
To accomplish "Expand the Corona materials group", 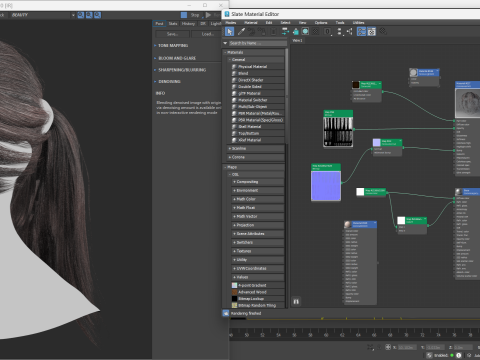I will point(256,157).
